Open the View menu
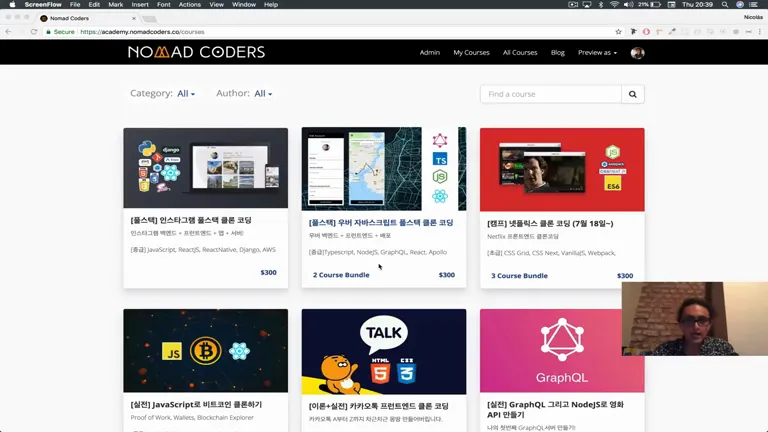This screenshot has height=432, width=768. (x=216, y=4)
